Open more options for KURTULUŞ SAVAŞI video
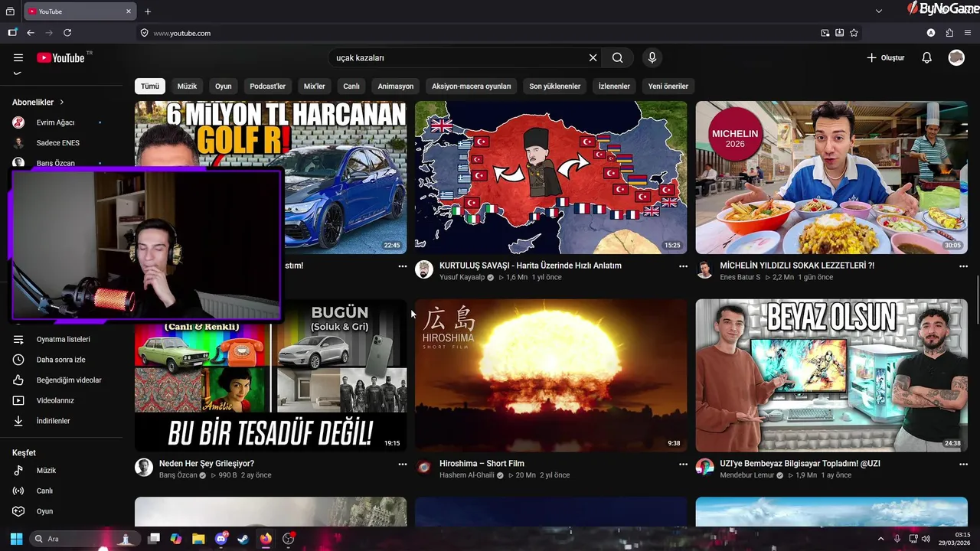 (683, 266)
